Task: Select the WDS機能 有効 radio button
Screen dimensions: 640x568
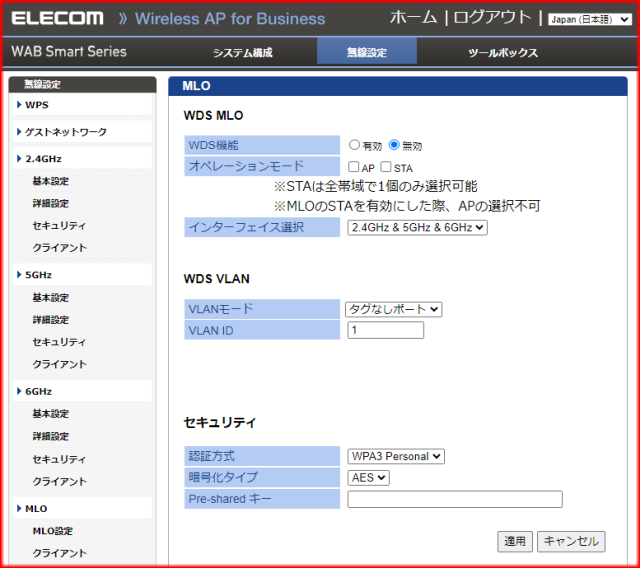Action: pyautogui.click(x=354, y=145)
